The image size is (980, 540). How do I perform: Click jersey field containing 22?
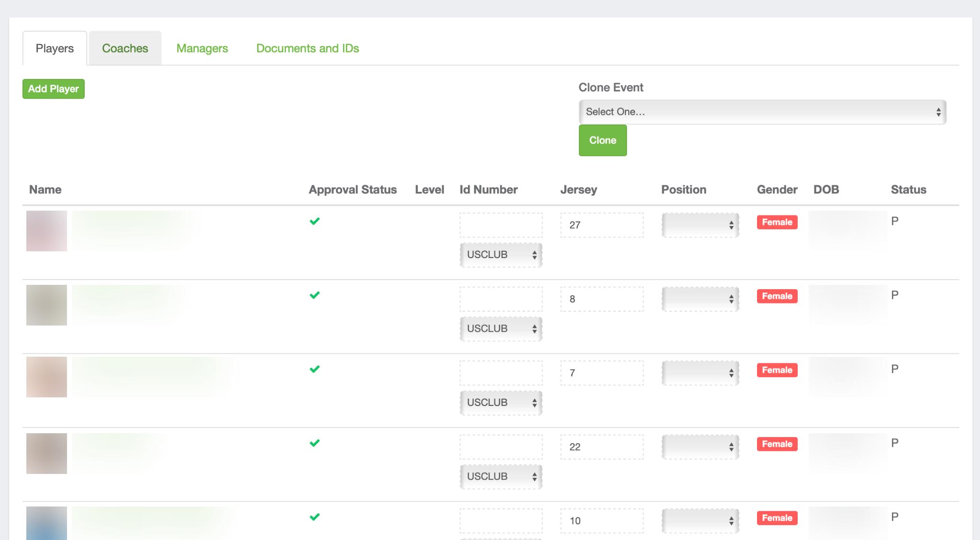pyautogui.click(x=602, y=447)
